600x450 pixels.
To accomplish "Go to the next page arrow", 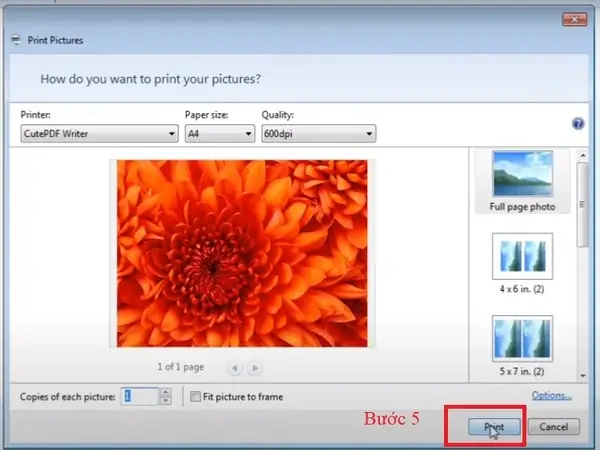I will pos(254,368).
